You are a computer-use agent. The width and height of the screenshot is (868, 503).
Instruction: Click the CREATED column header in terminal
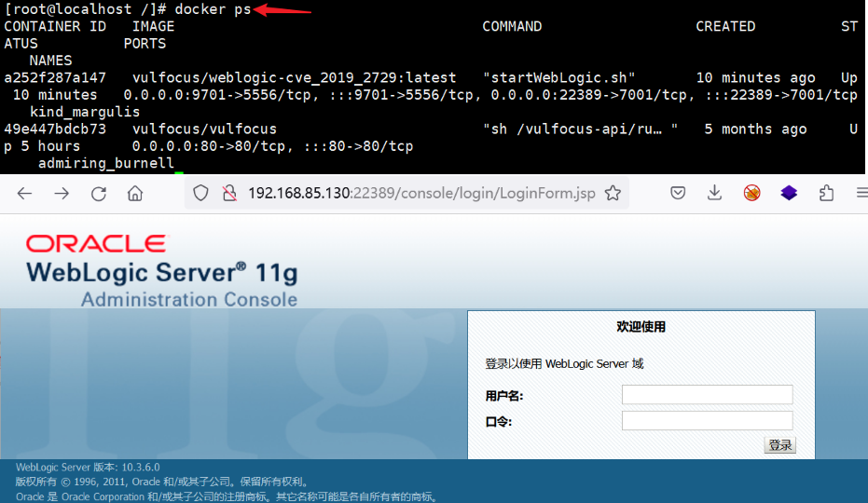click(x=725, y=27)
